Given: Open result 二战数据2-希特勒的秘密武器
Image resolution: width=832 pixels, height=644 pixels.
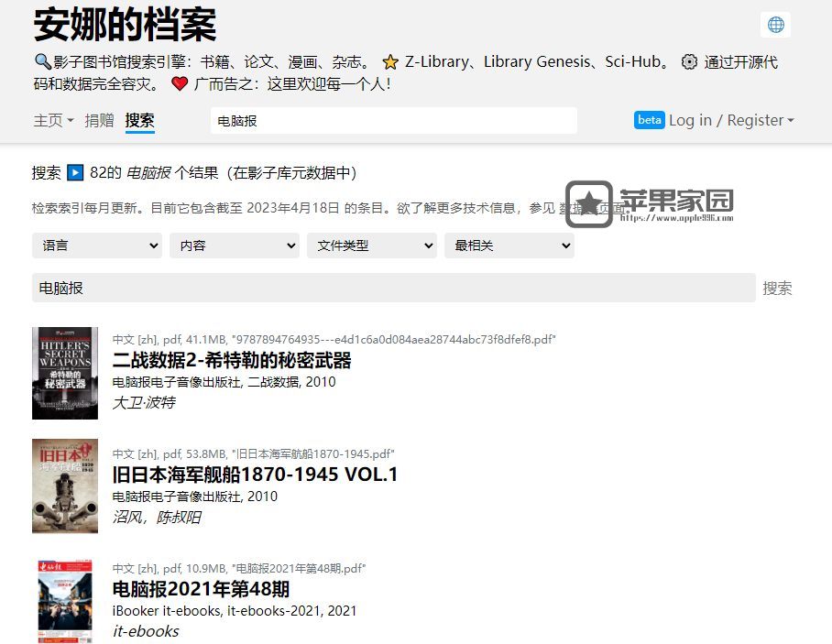Looking at the screenshot, I should (x=232, y=361).
